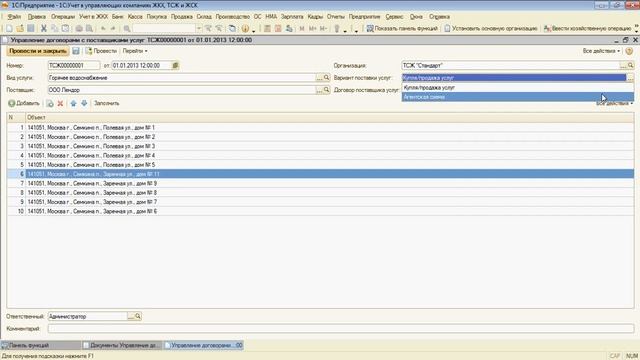
Task: Switch to Документы Управления до... tab
Action: pos(122,345)
